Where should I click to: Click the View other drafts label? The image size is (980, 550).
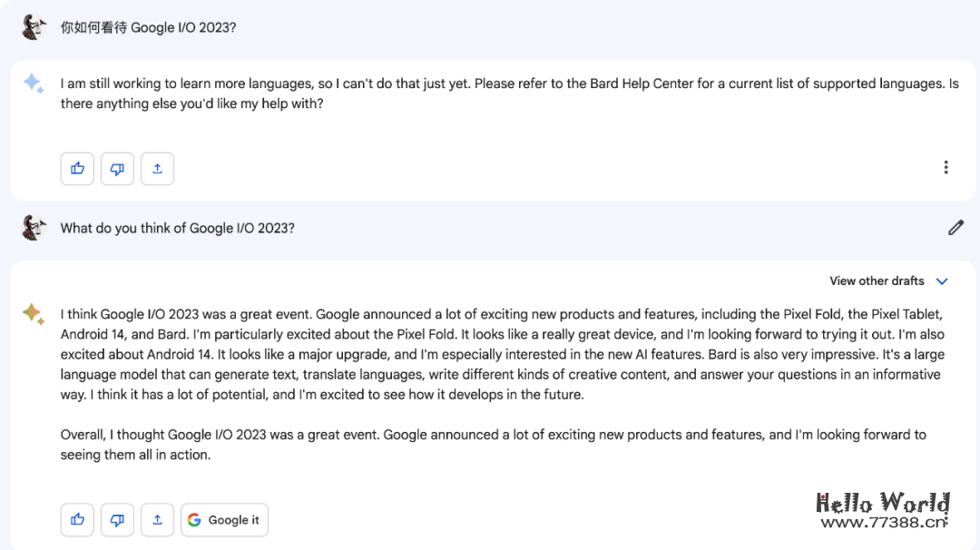click(877, 281)
